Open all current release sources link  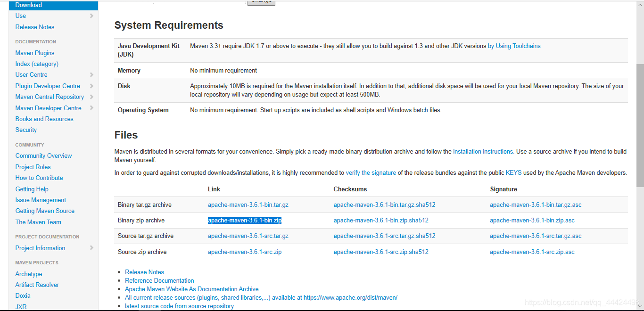pos(261,298)
